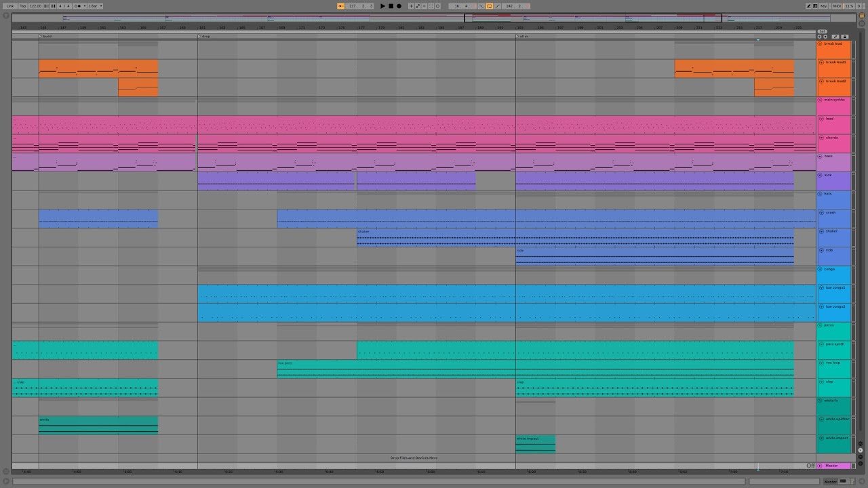
Task: Click the Capture MIDI button
Action: click(x=431, y=6)
